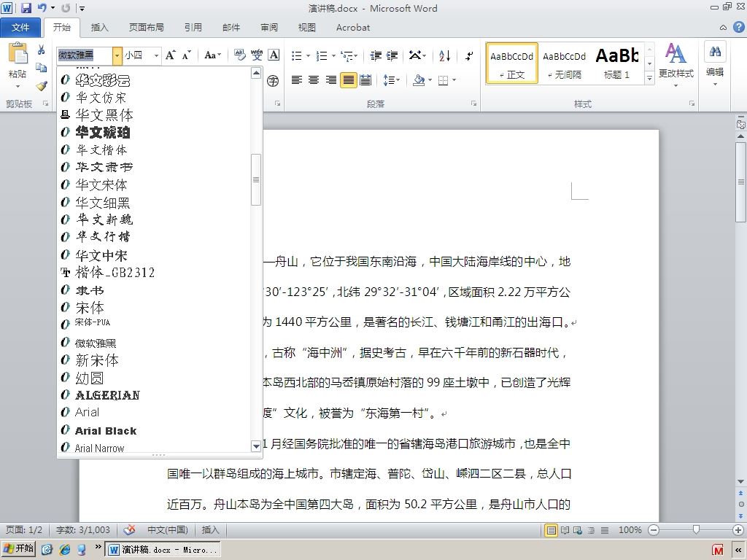Image resolution: width=747 pixels, height=560 pixels.
Task: Select the Format Painter brush
Action: click(42, 86)
